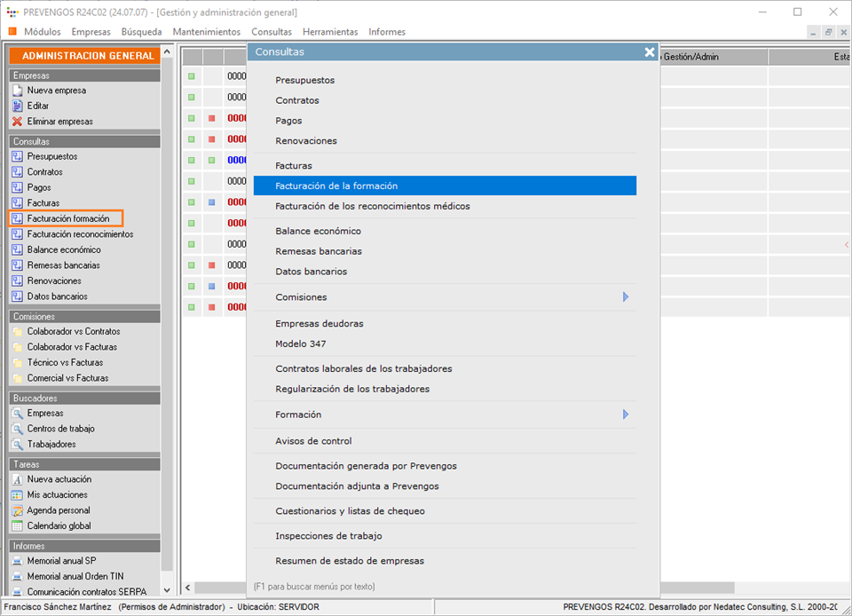This screenshot has width=852, height=616.
Task: Open the Mantenimientos menu
Action: (206, 32)
